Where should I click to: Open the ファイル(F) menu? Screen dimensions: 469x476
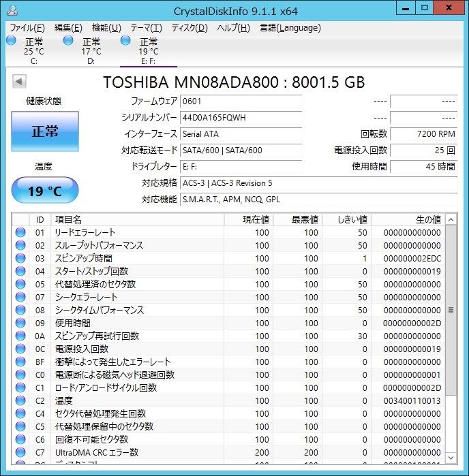pyautogui.click(x=27, y=28)
